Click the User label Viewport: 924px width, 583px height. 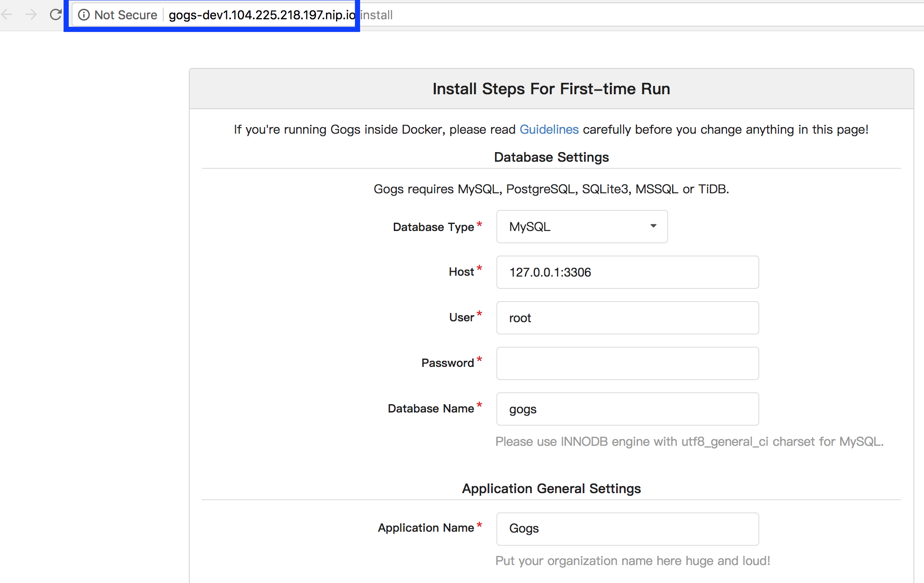tap(461, 317)
